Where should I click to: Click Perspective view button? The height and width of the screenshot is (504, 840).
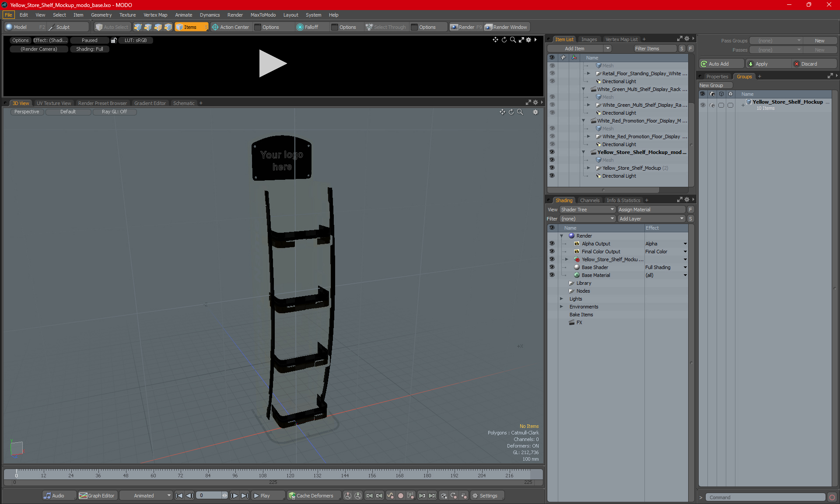click(x=27, y=112)
